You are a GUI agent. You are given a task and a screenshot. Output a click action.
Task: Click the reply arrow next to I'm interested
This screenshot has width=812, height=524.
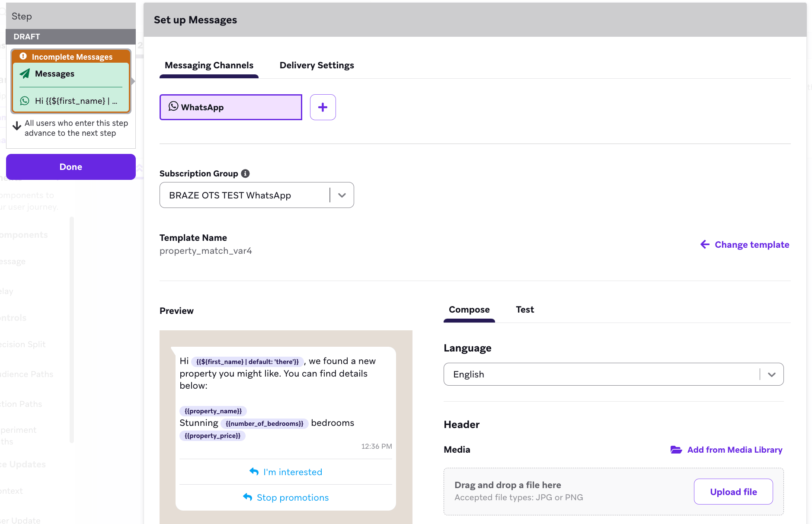(254, 472)
